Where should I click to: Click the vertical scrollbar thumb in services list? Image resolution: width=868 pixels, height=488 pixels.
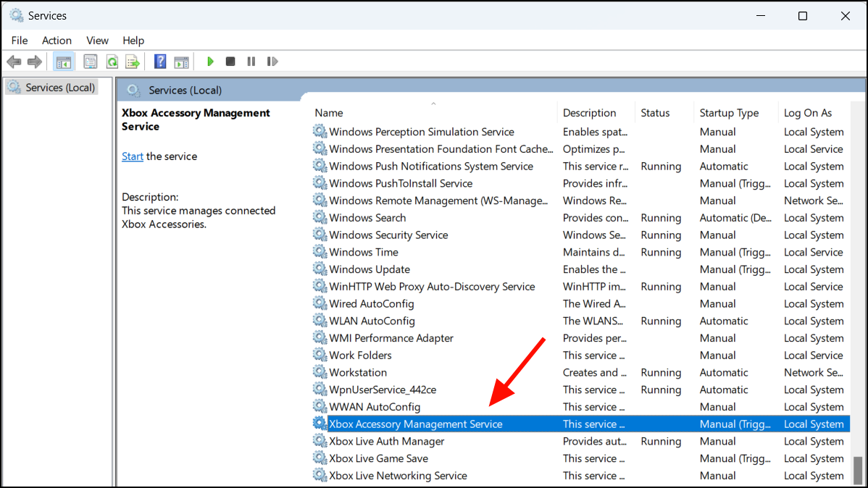[x=857, y=470]
